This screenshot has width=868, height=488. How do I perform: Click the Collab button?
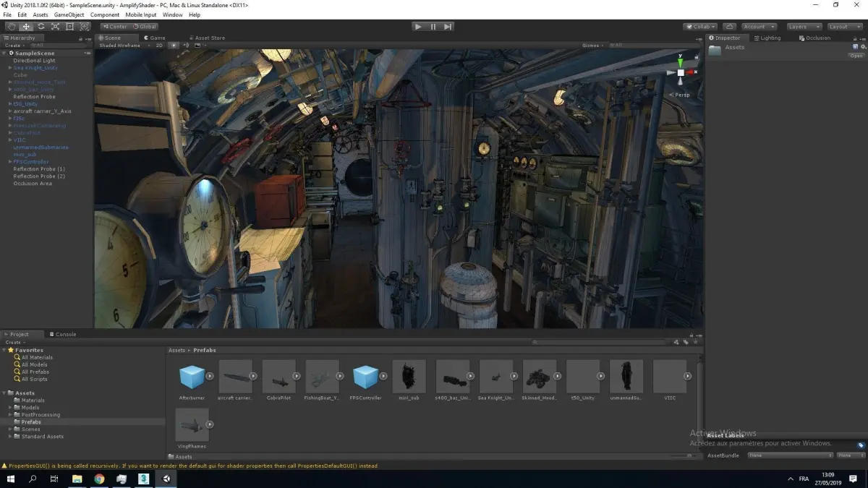700,27
